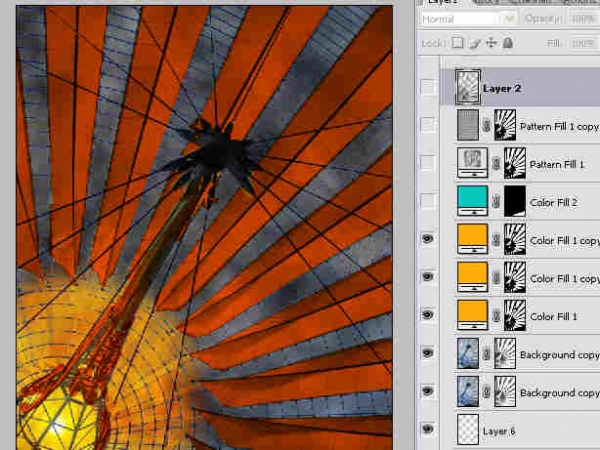The width and height of the screenshot is (600, 450).
Task: Select the black Color Fill 2 mask thumbnail
Action: 515,201
